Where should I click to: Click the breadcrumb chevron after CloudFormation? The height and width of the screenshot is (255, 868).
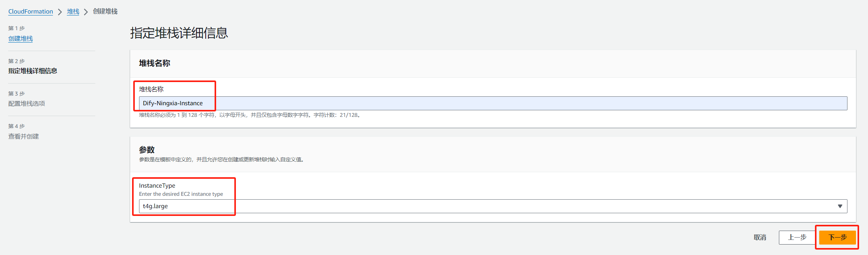[60, 12]
